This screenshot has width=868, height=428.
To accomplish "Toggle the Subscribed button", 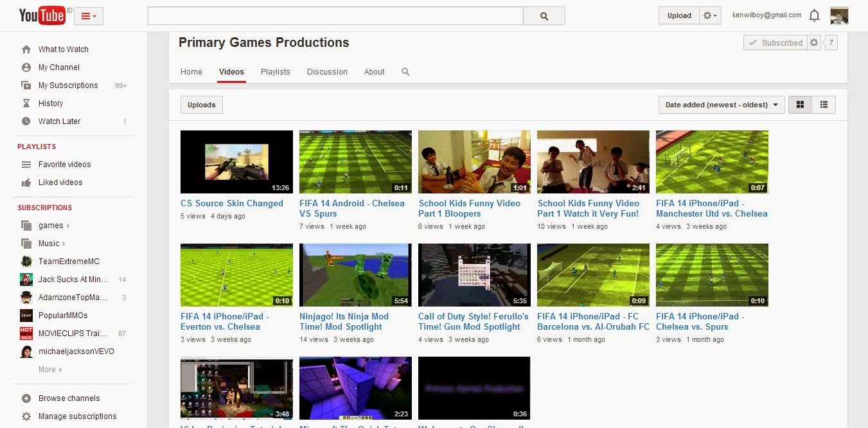I will point(775,43).
